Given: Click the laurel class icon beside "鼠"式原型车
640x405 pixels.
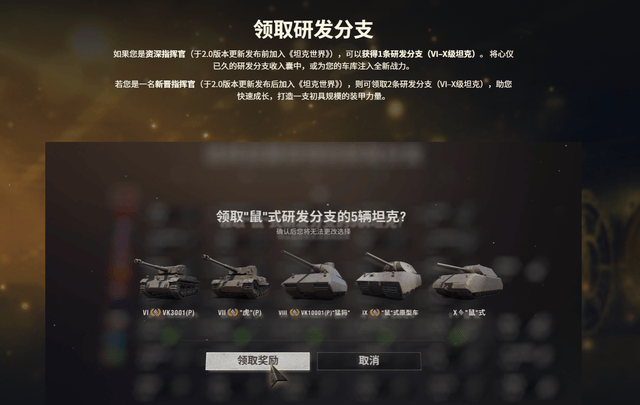Looking at the screenshot, I should [x=375, y=313].
